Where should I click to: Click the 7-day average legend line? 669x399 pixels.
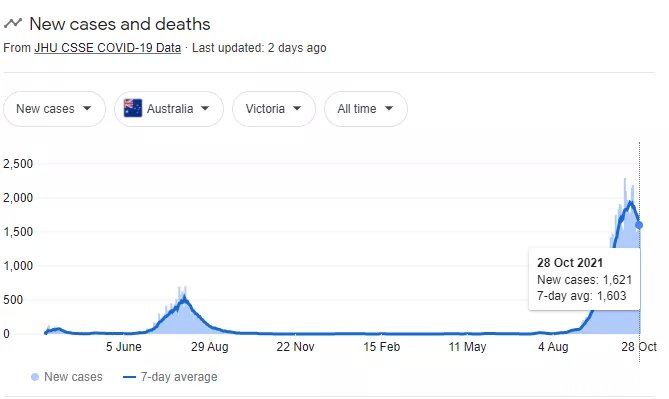(x=129, y=377)
